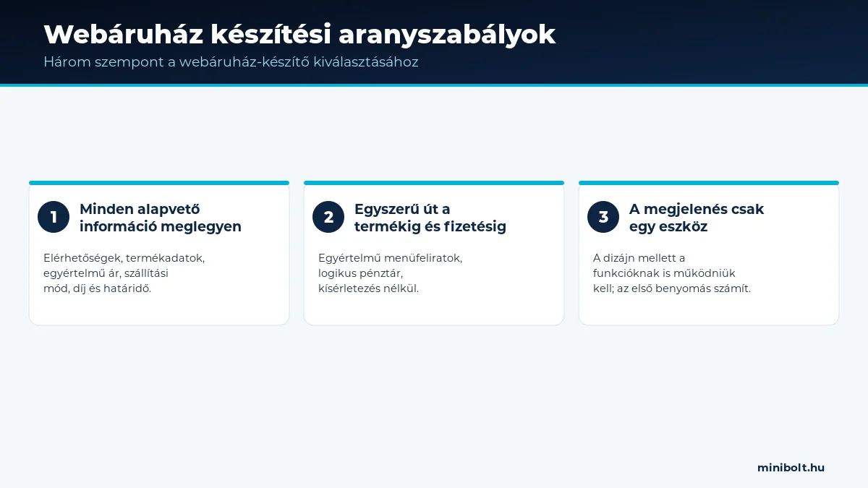This screenshot has height=488, width=868.
Task: Click paragraph starting "Elérhetőségek, termékadatok"
Action: click(124, 273)
